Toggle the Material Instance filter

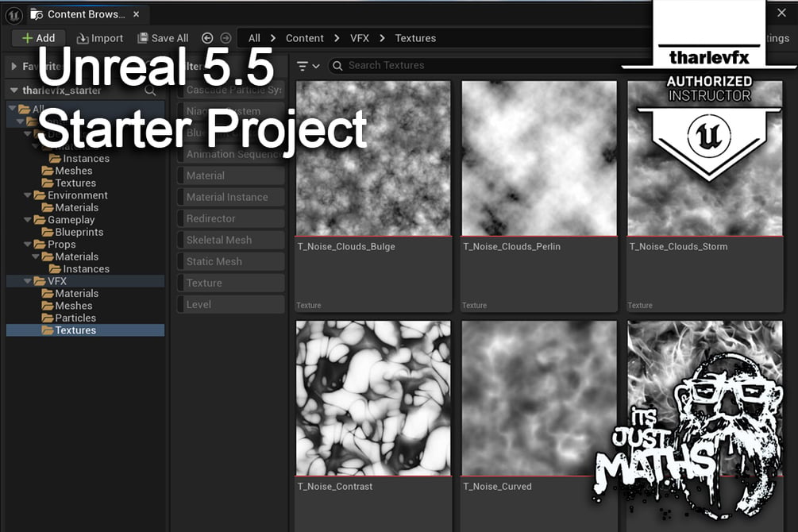[231, 197]
